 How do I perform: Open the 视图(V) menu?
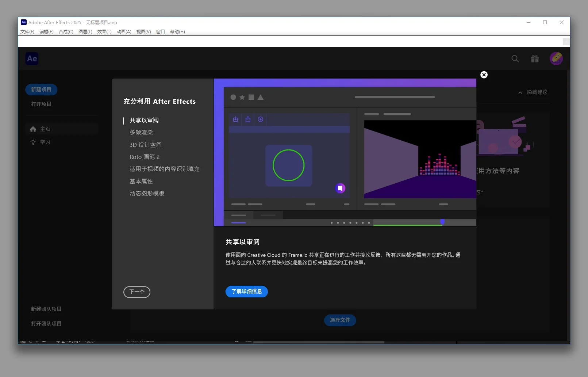click(144, 32)
